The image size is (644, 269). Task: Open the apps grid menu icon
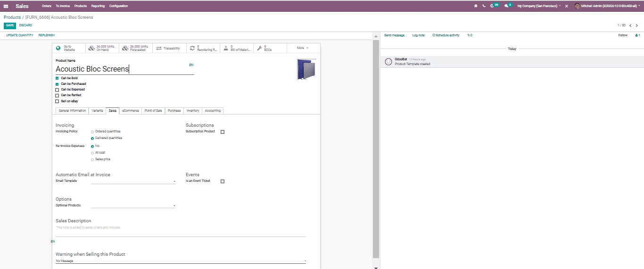[x=6, y=6]
